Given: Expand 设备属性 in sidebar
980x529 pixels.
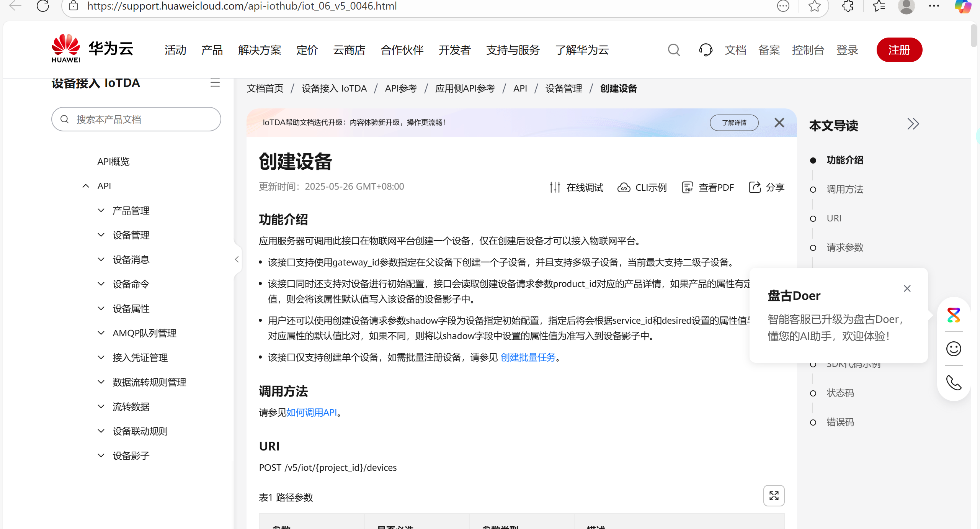Looking at the screenshot, I should pos(101,308).
